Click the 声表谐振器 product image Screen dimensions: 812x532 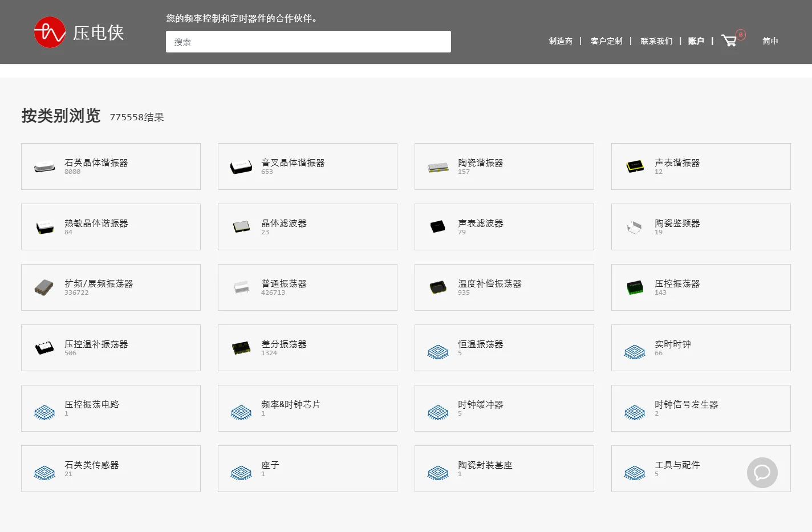(x=635, y=167)
